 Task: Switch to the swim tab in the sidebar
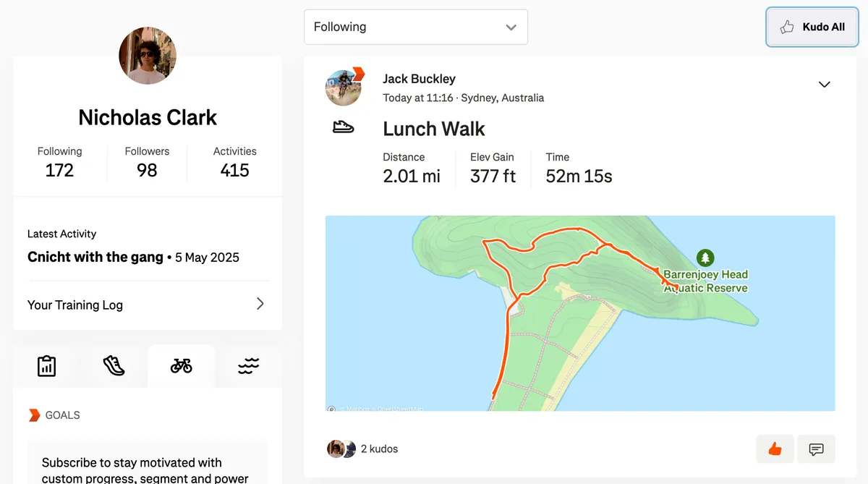[248, 366]
